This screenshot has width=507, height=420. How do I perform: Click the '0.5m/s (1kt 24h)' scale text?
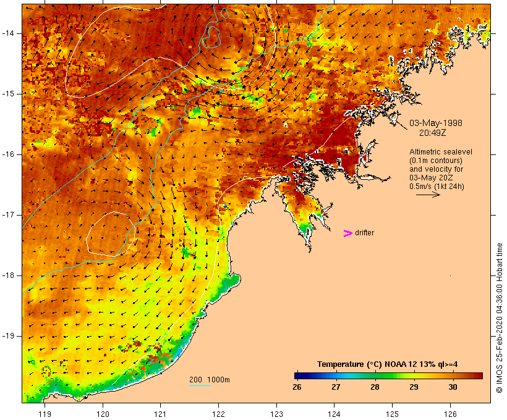pos(437,187)
